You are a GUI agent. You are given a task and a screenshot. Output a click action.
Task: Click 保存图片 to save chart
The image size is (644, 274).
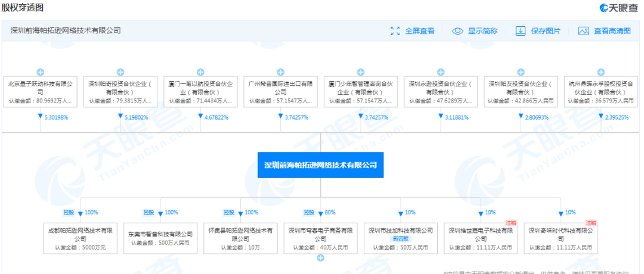(x=546, y=31)
